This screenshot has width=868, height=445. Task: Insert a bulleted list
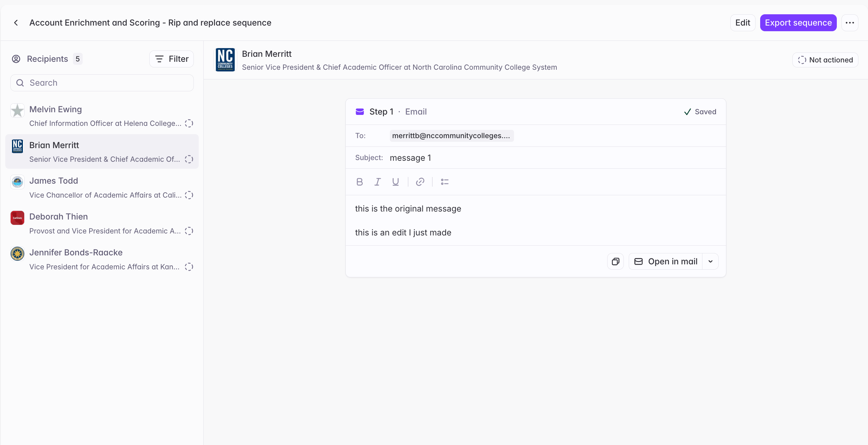(444, 182)
